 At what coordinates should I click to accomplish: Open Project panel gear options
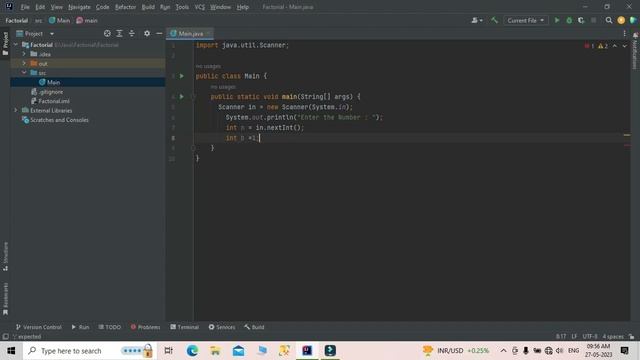(147, 33)
